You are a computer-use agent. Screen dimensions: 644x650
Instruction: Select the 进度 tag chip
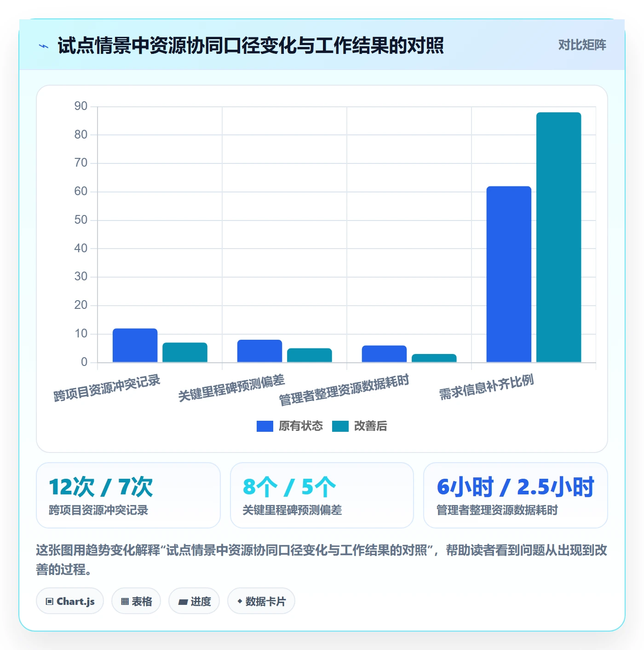(194, 601)
